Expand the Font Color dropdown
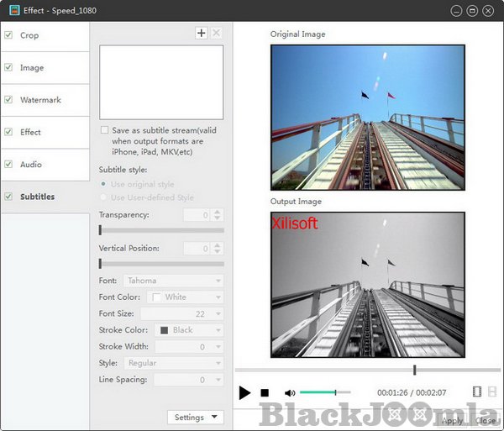Screen dimensions: 504x431 (185, 297)
